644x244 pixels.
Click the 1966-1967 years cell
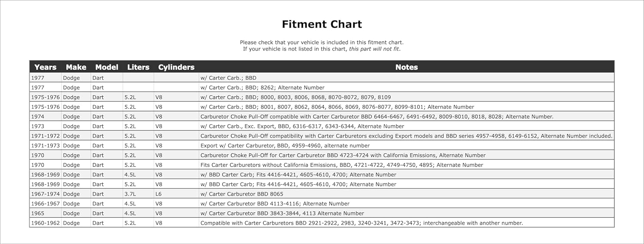tap(45, 204)
